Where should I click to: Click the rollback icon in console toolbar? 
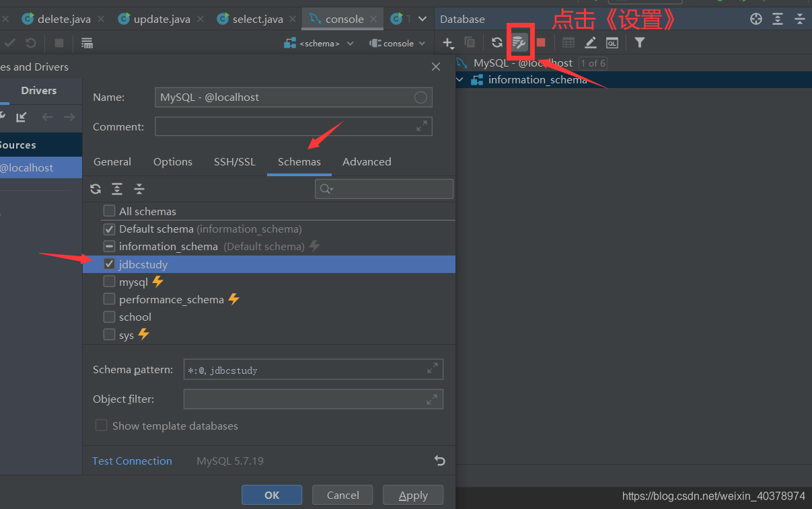pyautogui.click(x=30, y=43)
